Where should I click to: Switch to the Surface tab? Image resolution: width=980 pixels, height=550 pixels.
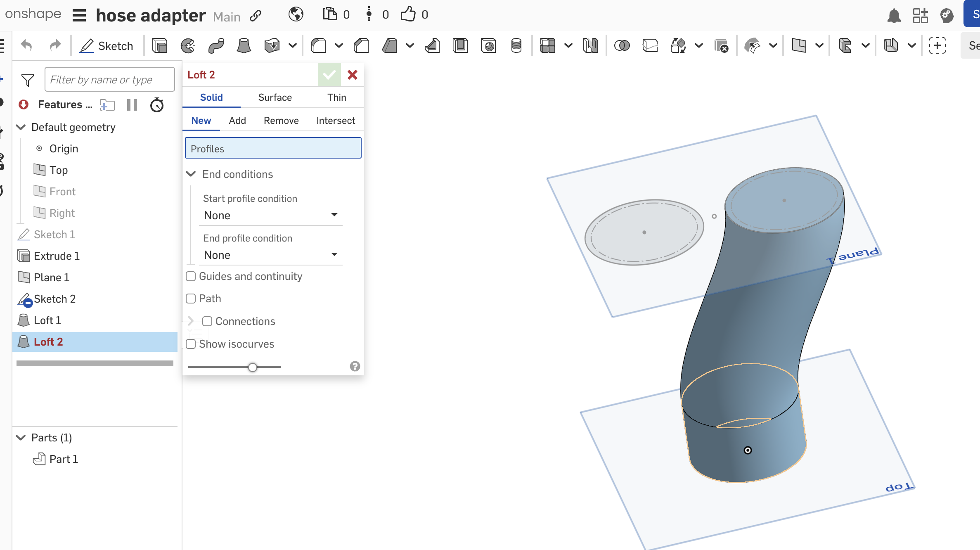(275, 97)
